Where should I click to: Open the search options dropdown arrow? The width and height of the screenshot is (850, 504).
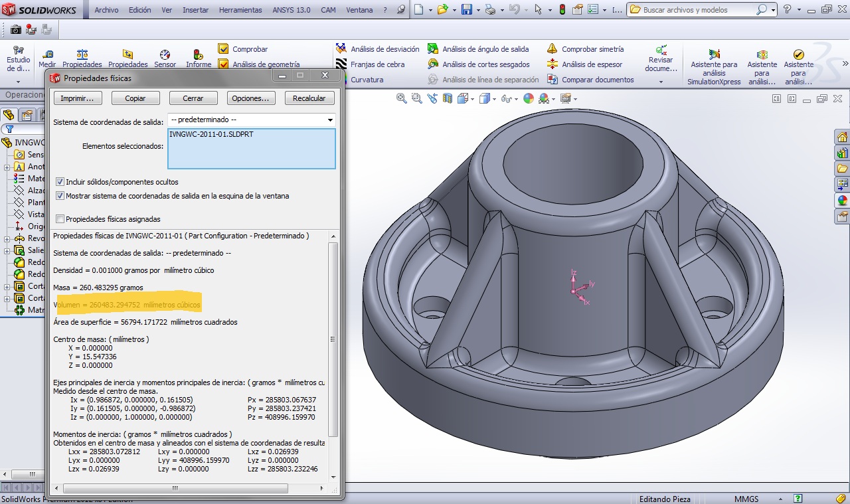774,10
